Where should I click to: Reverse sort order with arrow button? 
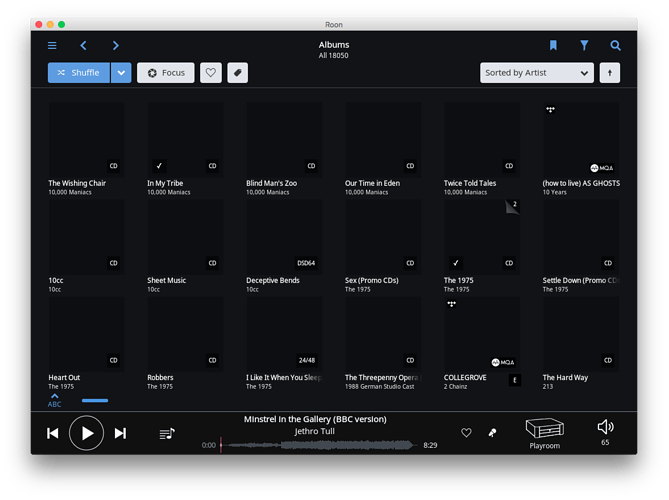pyautogui.click(x=610, y=73)
